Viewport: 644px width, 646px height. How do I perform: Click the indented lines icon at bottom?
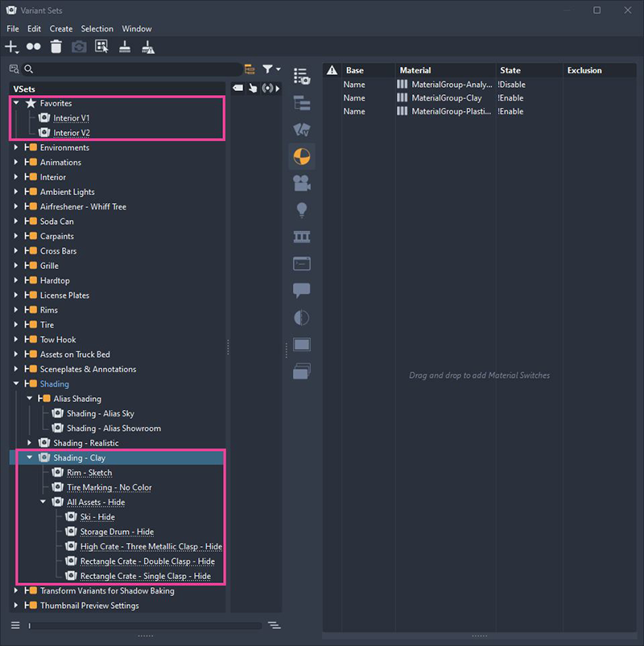[x=275, y=625]
